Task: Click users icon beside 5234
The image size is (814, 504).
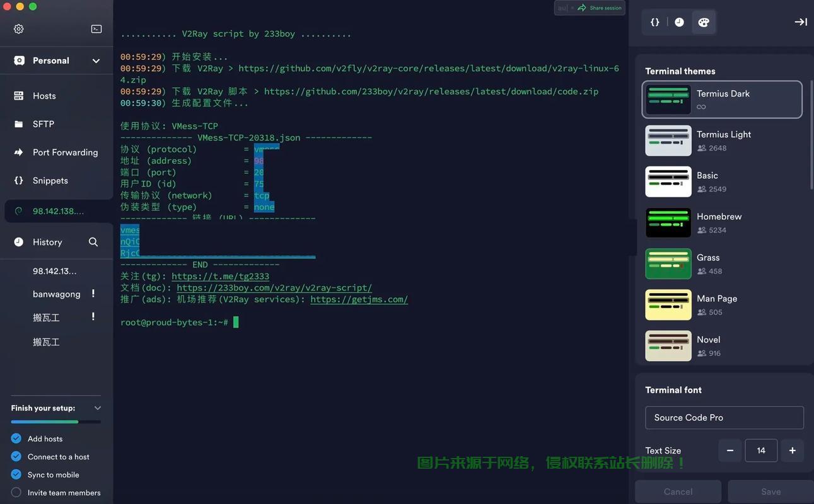Action: 702,230
